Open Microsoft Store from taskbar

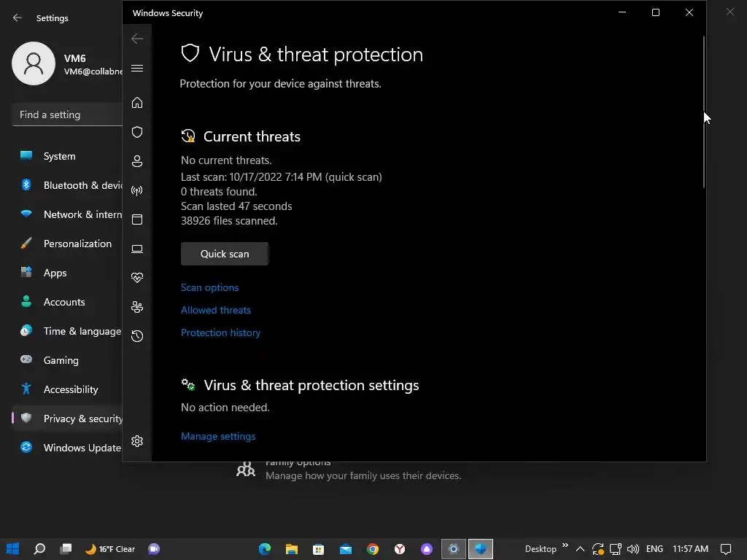click(318, 549)
